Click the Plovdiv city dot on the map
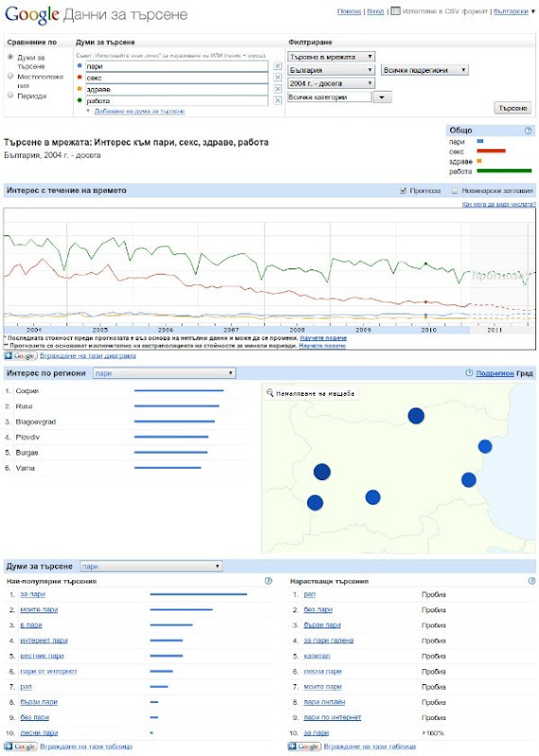The width and height of the screenshot is (539, 756). [373, 497]
